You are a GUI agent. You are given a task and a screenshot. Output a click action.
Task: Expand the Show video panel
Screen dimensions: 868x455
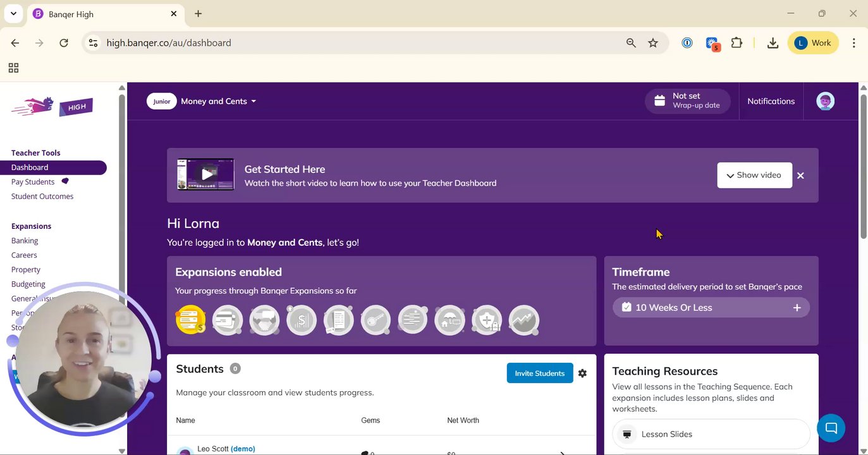[x=754, y=175]
